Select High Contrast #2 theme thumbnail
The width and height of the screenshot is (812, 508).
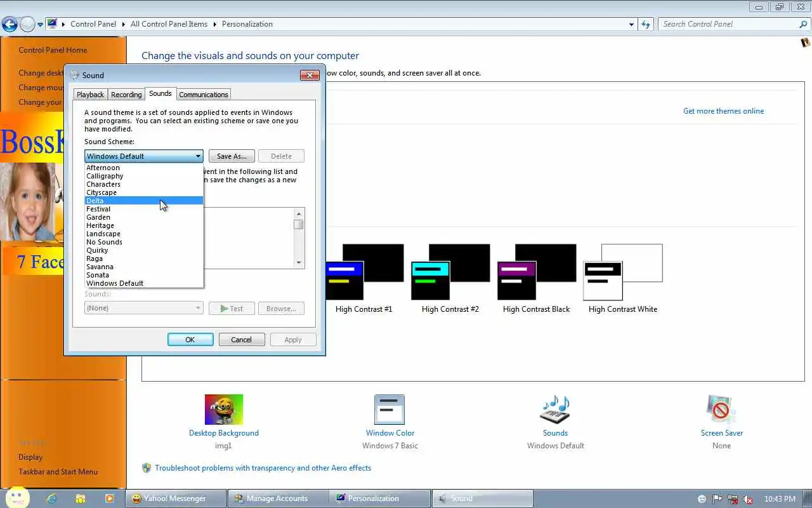(450, 272)
